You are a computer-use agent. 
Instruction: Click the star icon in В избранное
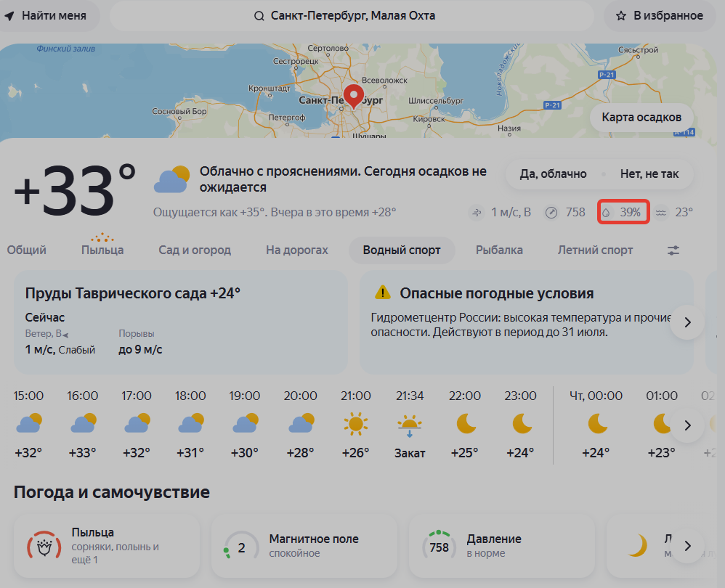620,16
